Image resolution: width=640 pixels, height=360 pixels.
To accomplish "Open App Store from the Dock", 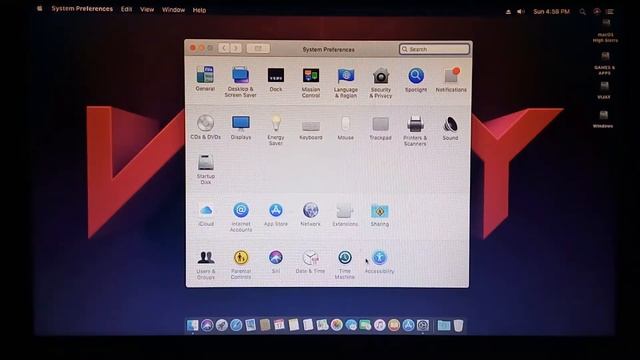I will coord(408,325).
